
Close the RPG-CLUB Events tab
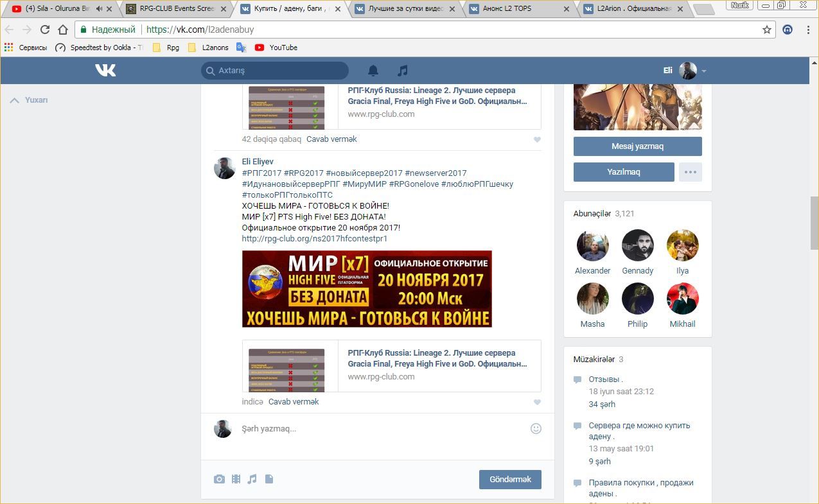pos(223,9)
